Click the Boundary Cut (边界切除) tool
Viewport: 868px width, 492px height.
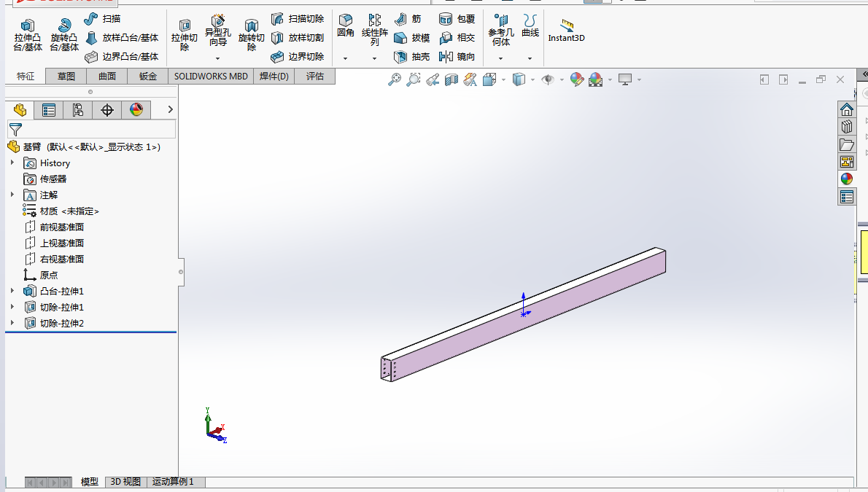[298, 56]
